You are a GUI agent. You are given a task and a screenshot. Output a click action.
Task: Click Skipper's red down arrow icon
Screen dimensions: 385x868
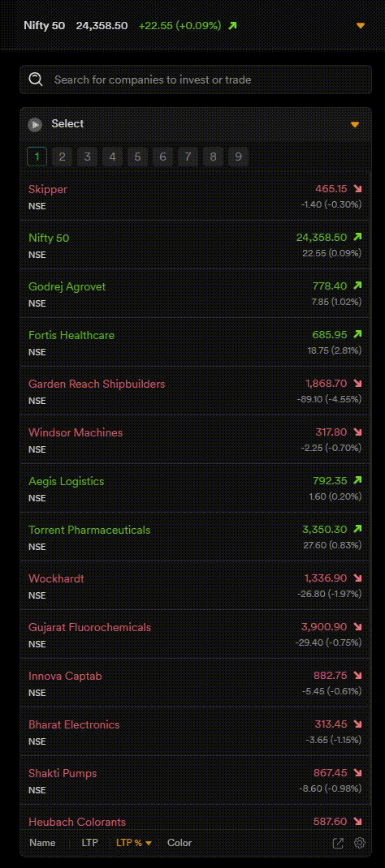click(358, 189)
